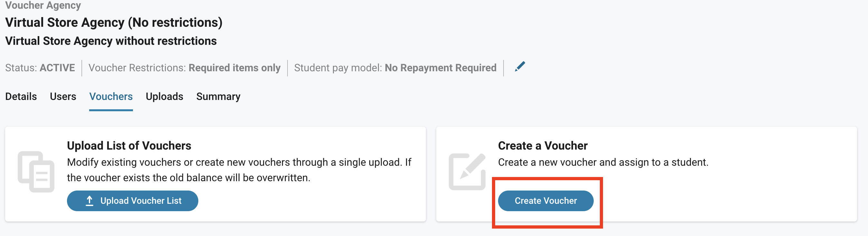Click the pencil edit icon beside pay model
The height and width of the screenshot is (236, 868).
coord(520,66)
